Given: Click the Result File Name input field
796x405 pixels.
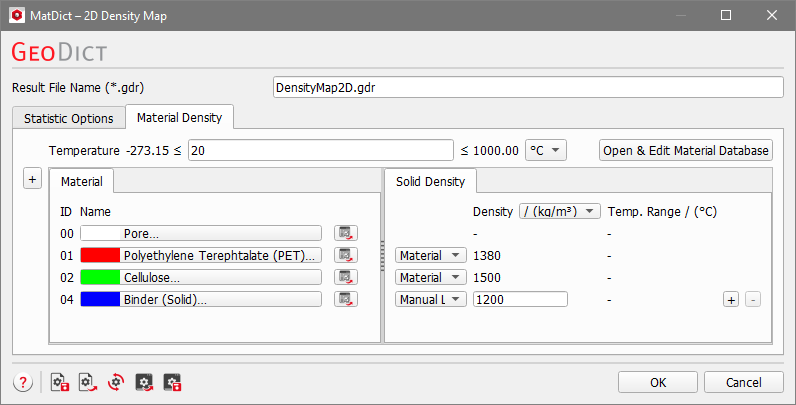Looking at the screenshot, I should pos(528,87).
